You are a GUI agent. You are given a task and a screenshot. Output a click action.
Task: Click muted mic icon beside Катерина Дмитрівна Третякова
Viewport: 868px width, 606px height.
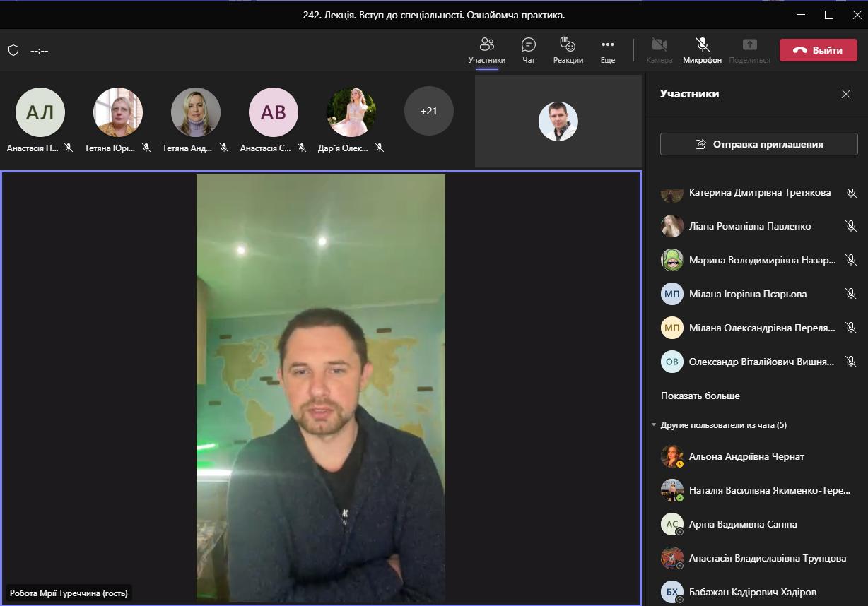point(851,193)
